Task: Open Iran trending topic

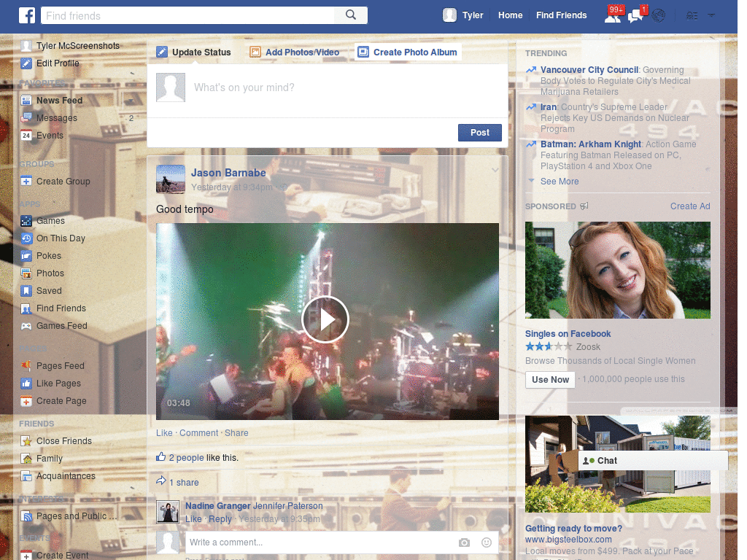Action: click(x=549, y=107)
